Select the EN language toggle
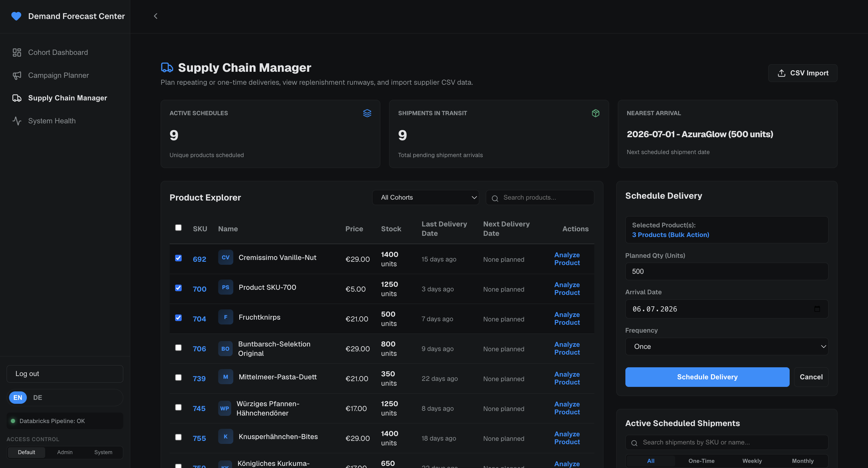 (x=17, y=397)
